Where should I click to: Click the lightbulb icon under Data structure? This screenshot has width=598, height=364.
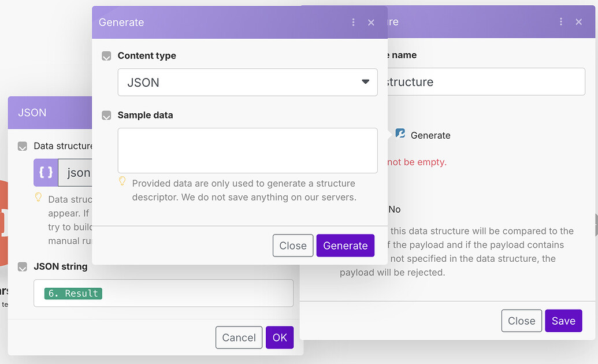click(38, 197)
